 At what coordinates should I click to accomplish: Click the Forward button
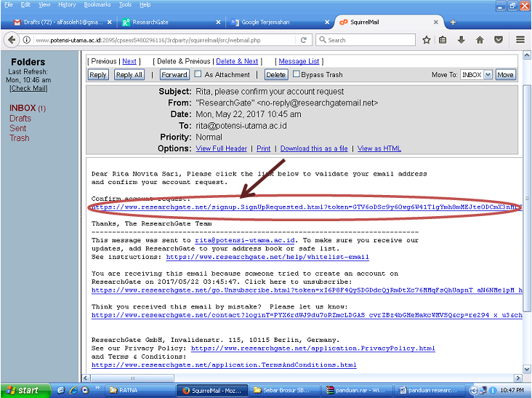pyautogui.click(x=174, y=75)
